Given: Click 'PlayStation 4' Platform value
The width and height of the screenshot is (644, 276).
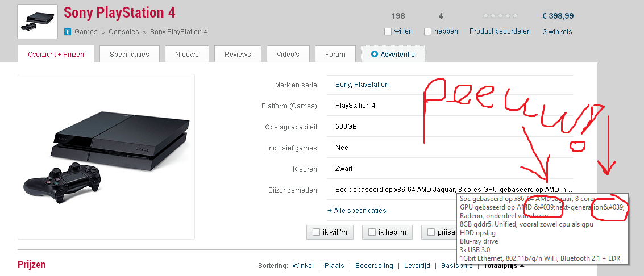Looking at the screenshot, I should click(355, 106).
